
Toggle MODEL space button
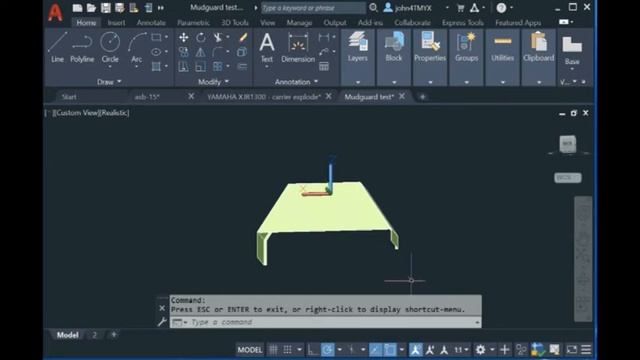pos(250,350)
